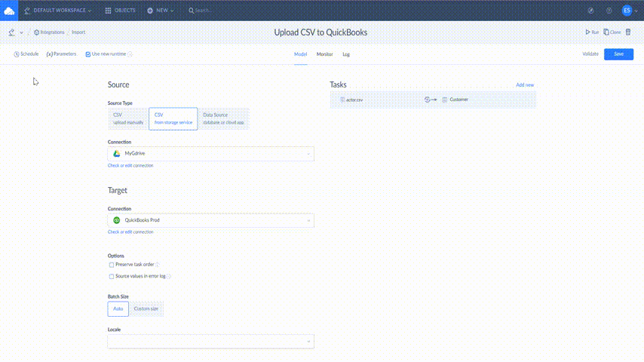Check or edit the target connection
This screenshot has width=644, height=362.
130,232
